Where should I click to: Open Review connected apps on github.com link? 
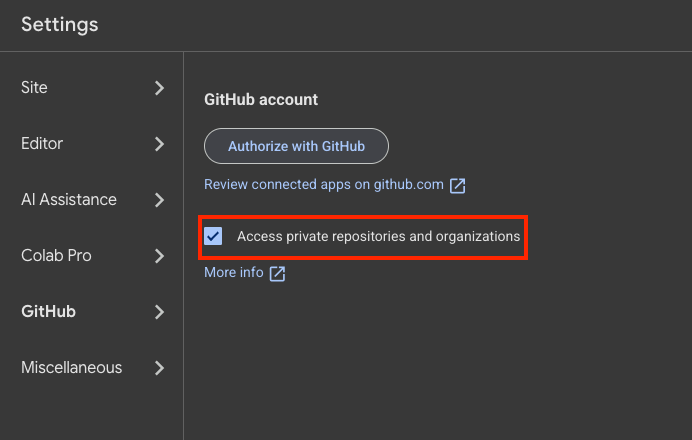click(x=323, y=184)
